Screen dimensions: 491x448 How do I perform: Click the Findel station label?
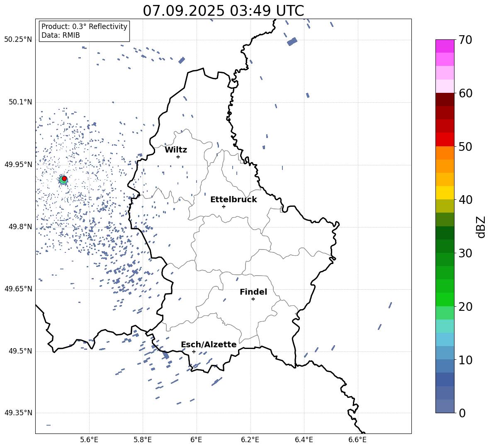click(253, 292)
